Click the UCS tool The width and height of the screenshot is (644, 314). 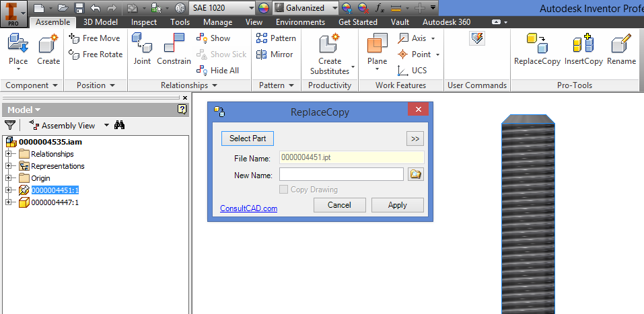413,70
